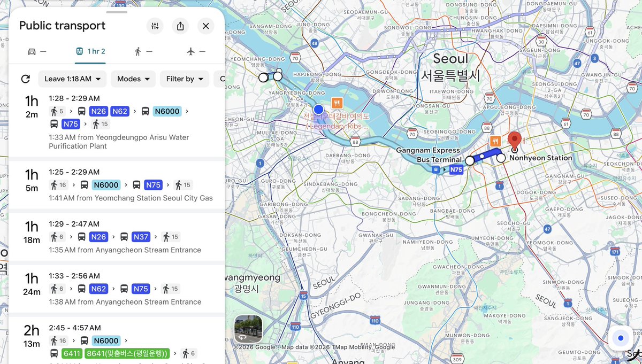Click the green 6411 bus badge
The image size is (642, 364).
(x=72, y=353)
